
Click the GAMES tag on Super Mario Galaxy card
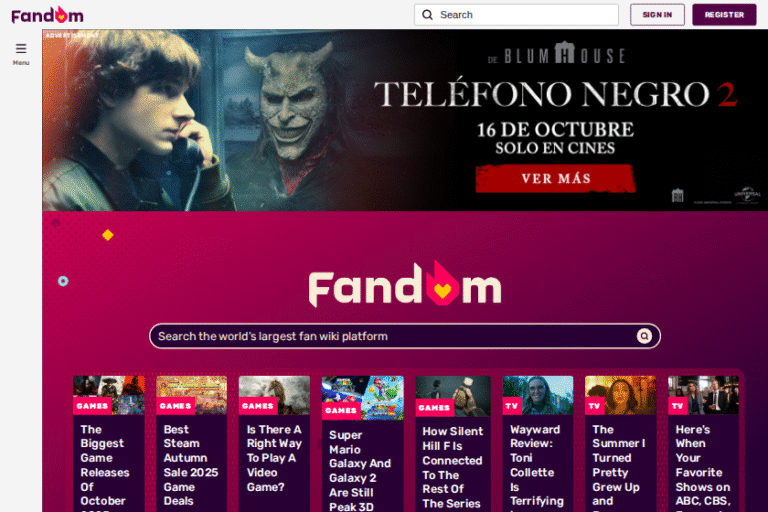coord(341,411)
